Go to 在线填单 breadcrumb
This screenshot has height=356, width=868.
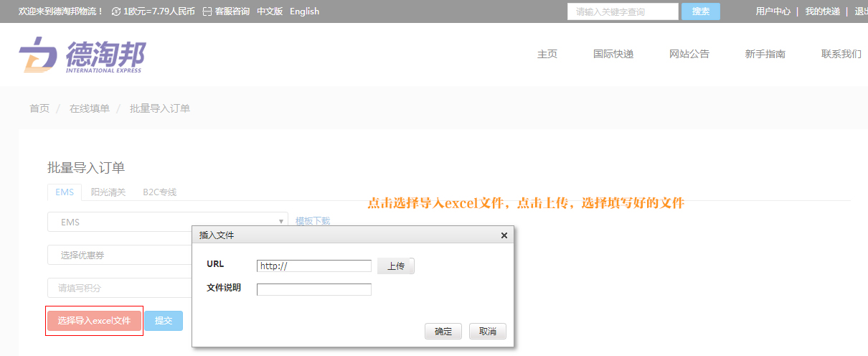tap(90, 108)
